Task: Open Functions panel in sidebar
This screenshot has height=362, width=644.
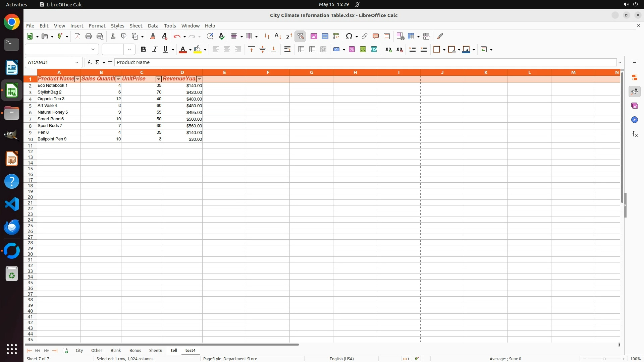Action: pyautogui.click(x=634, y=134)
